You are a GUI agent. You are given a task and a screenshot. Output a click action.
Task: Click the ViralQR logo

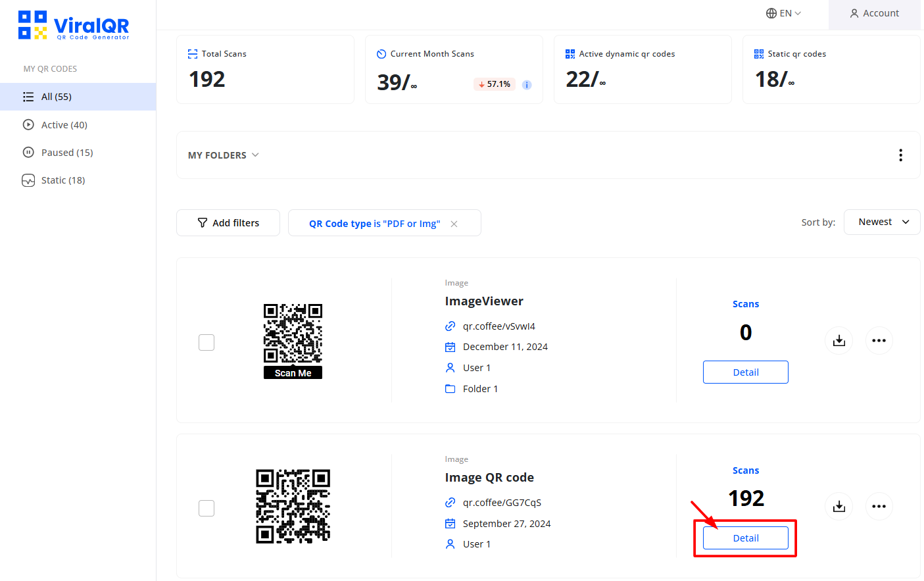pos(74,25)
